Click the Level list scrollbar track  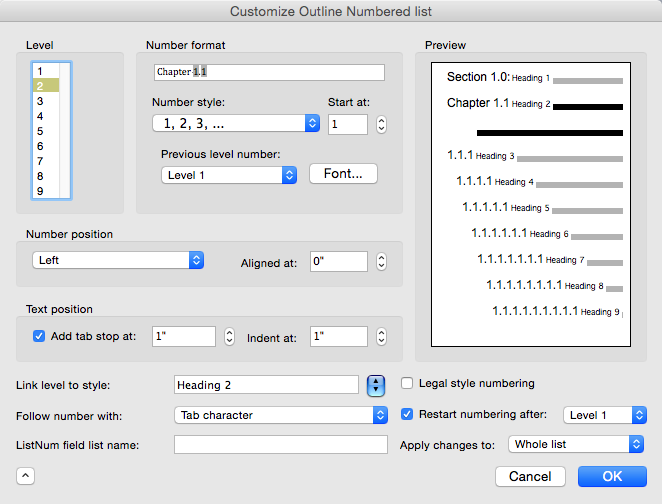coord(65,131)
